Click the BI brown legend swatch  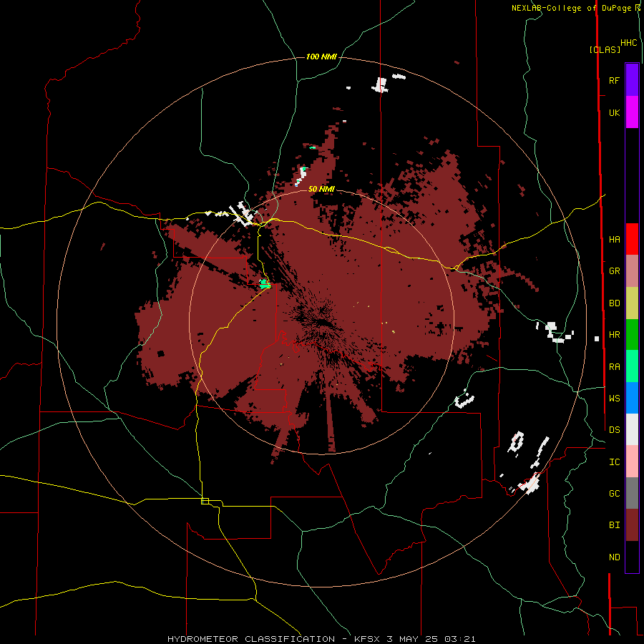point(632,525)
